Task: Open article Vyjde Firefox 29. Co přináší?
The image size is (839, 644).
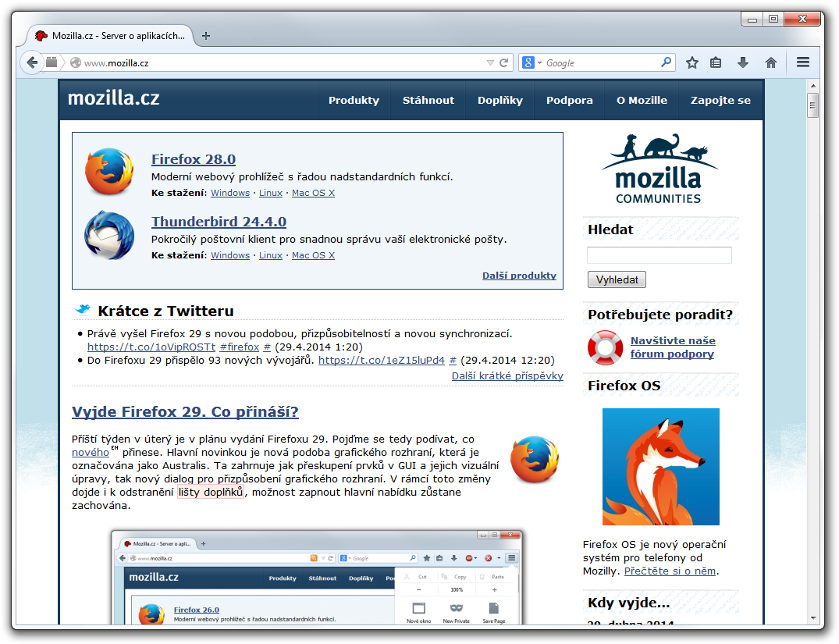Action: tap(185, 411)
